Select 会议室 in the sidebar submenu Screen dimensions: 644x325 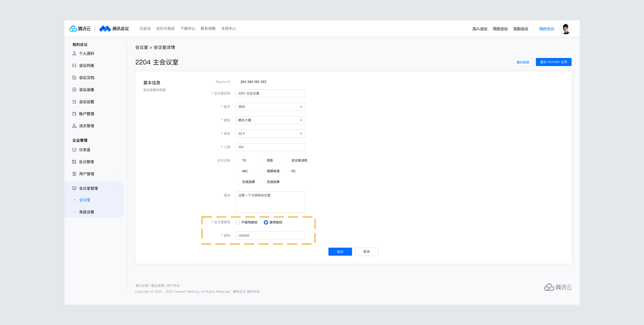pyautogui.click(x=85, y=200)
